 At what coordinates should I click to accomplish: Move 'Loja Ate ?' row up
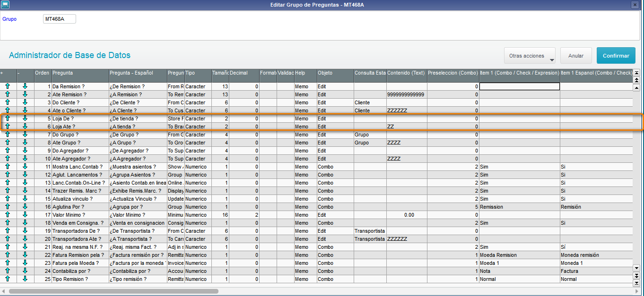tap(8, 127)
